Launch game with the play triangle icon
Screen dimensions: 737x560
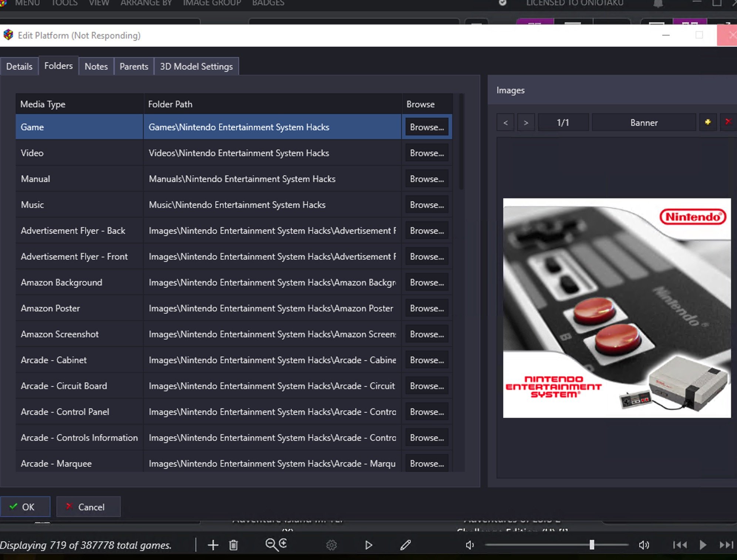click(x=368, y=545)
